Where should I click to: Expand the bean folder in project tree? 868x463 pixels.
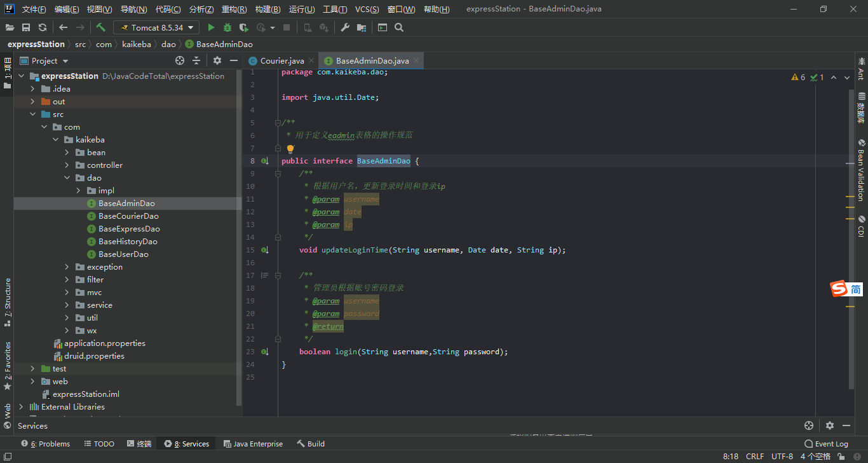(x=67, y=153)
